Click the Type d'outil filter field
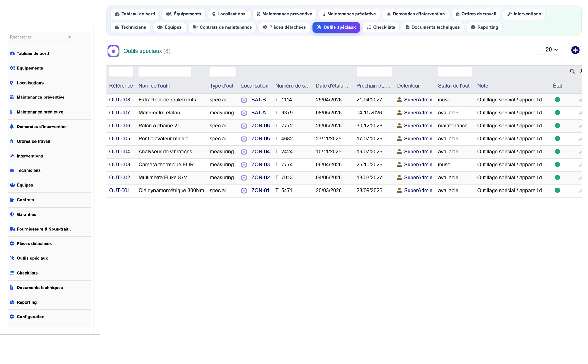The width and height of the screenshot is (588, 364). coord(222,72)
